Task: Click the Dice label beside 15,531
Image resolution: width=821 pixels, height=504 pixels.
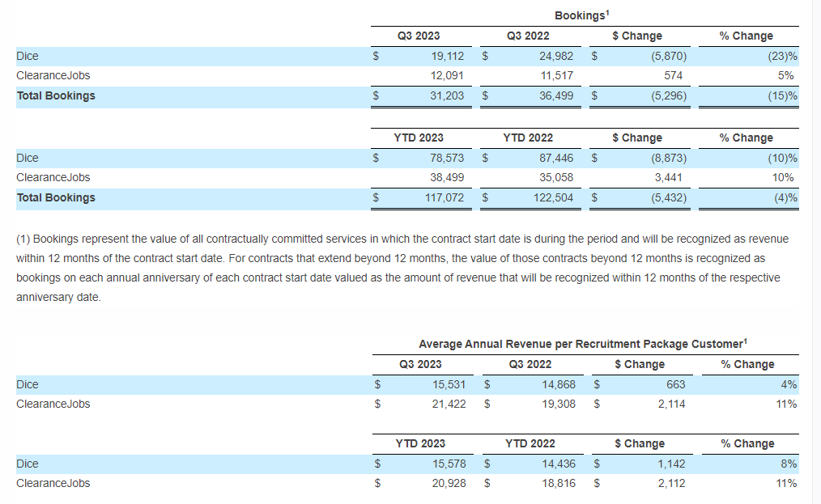Action: (28, 384)
